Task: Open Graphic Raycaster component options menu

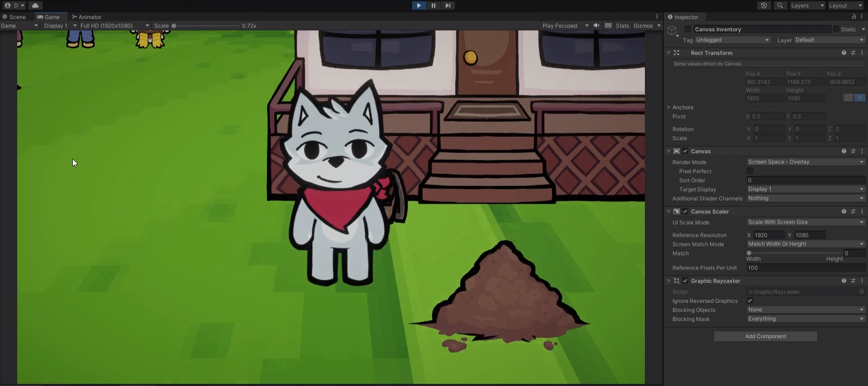Action: 862,281
